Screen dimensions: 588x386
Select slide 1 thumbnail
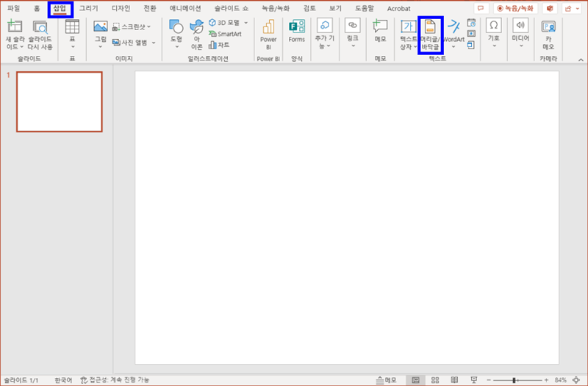tap(60, 101)
